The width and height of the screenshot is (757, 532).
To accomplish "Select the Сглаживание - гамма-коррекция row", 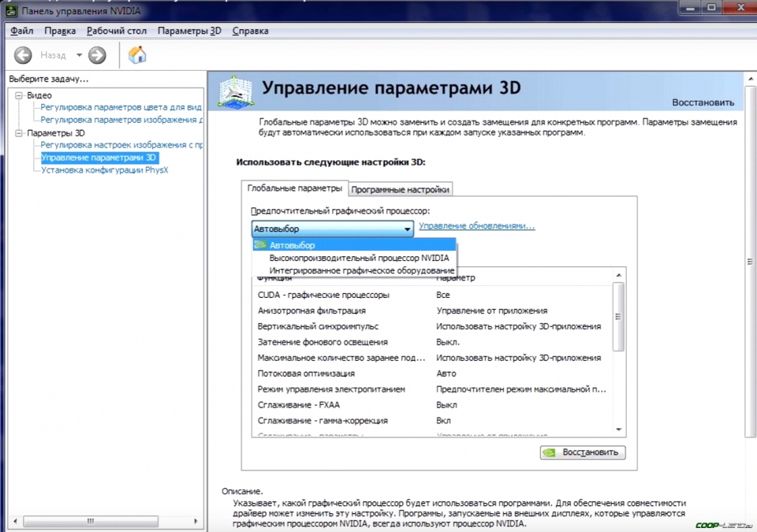I will 432,421.
